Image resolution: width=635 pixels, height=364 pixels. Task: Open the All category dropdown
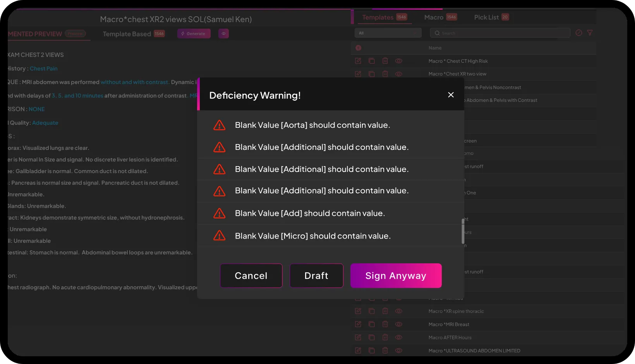pos(388,33)
